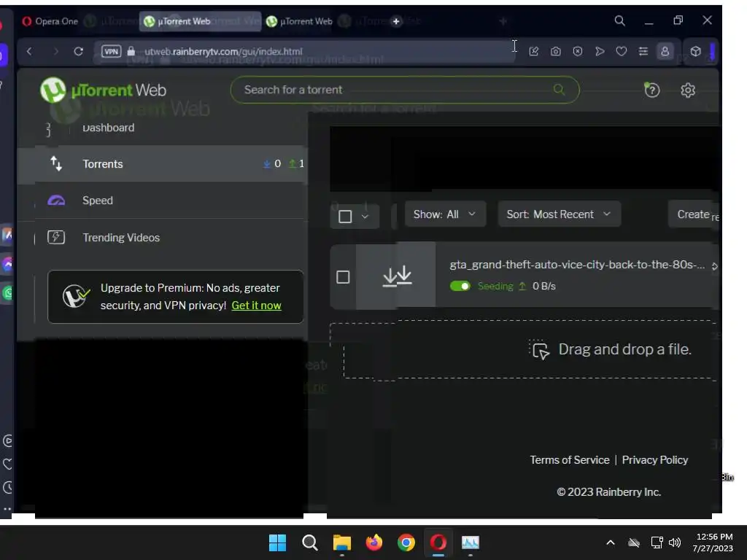Click the network tray icon
747x560 pixels.
pos(657,542)
